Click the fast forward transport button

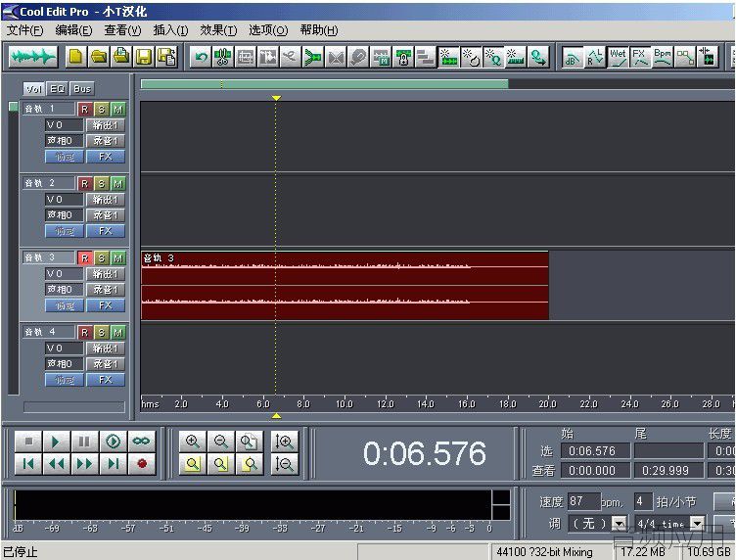tap(84, 464)
